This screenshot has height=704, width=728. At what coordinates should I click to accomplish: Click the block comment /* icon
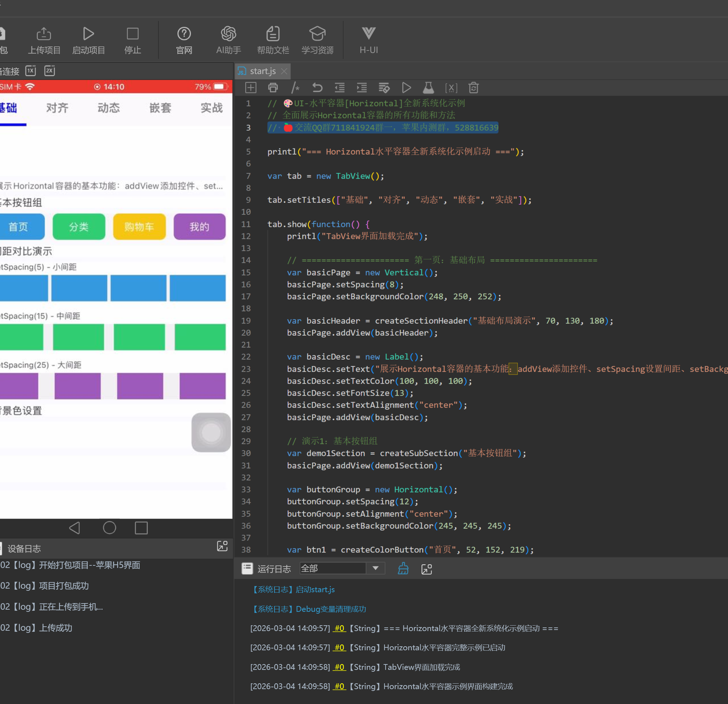click(295, 88)
